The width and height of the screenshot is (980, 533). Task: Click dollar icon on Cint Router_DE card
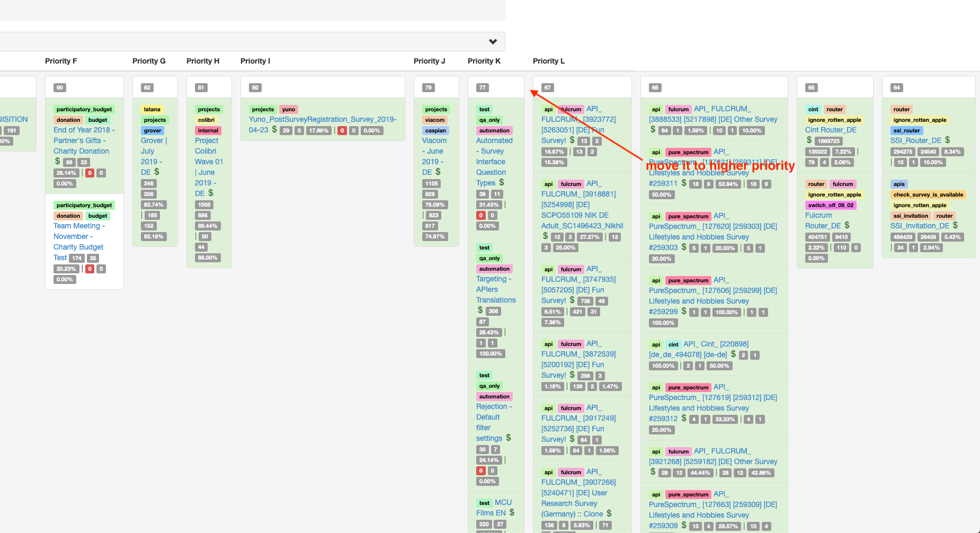tap(809, 140)
